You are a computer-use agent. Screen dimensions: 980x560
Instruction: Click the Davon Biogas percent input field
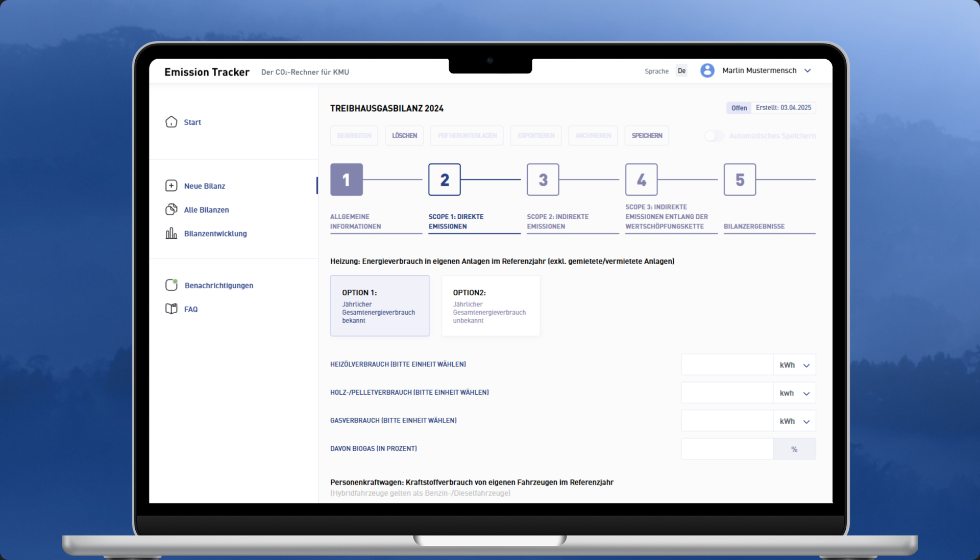pos(726,449)
